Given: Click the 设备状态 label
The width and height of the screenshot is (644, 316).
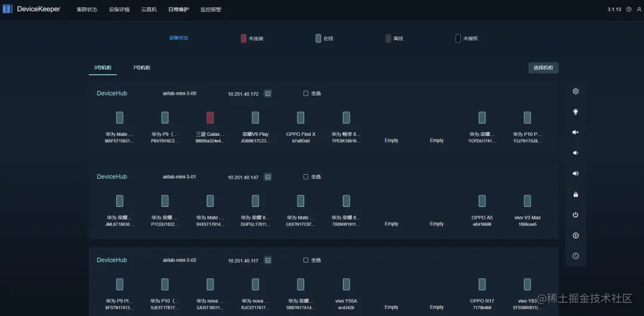Looking at the screenshot, I should 179,38.
